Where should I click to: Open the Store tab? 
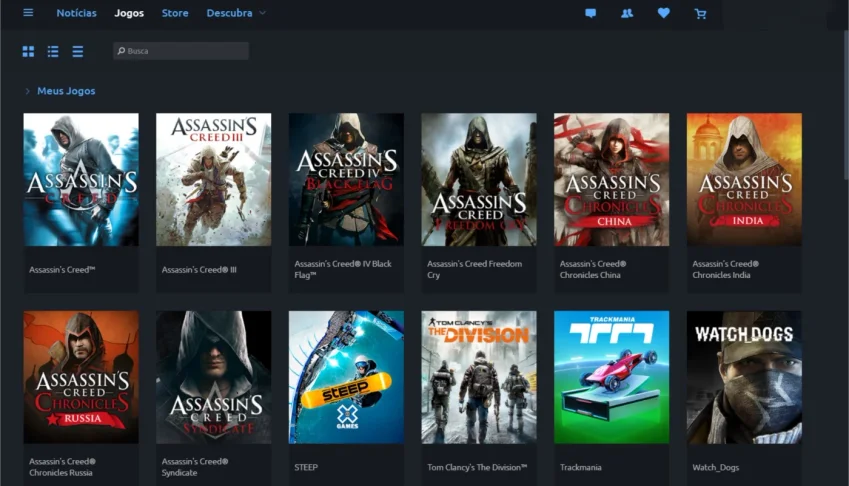coord(175,13)
